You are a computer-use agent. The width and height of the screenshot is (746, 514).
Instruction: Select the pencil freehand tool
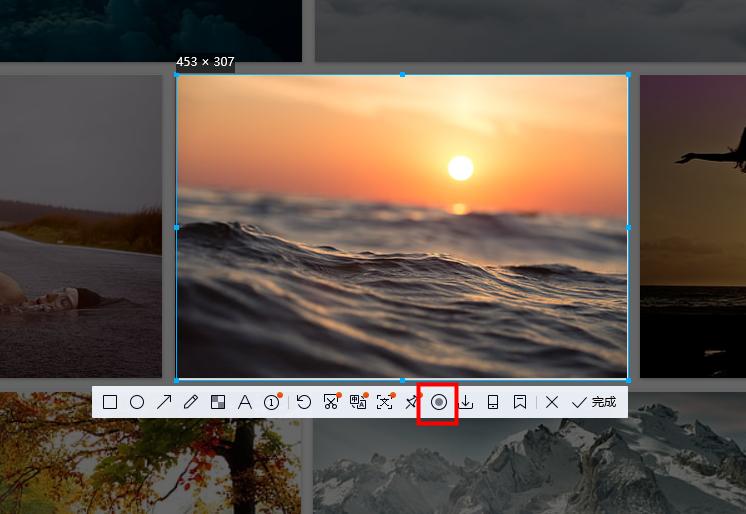click(x=191, y=402)
